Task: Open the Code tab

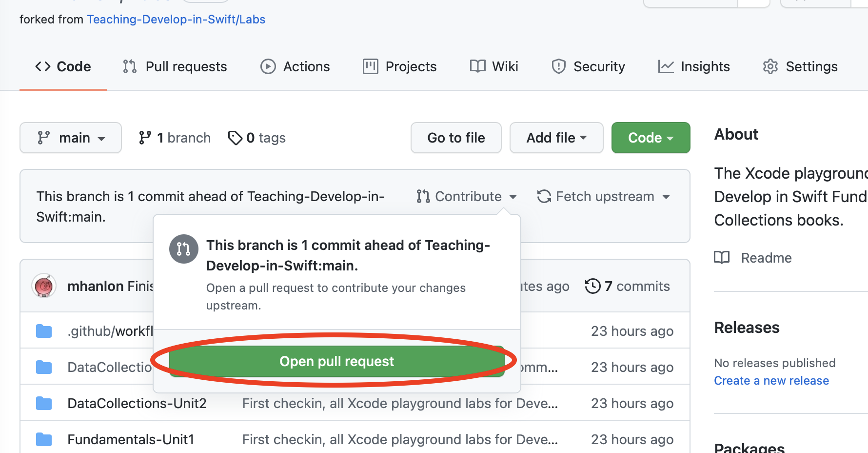Action: click(63, 66)
